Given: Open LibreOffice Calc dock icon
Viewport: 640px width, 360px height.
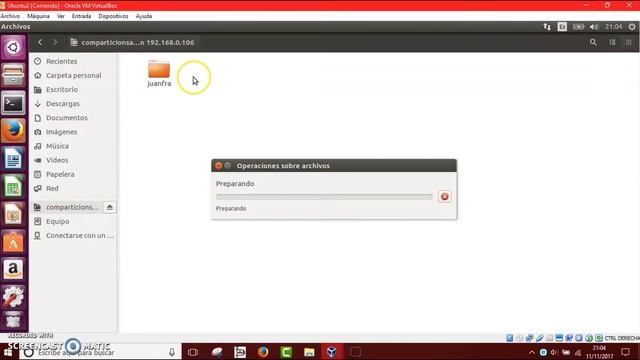Looking at the screenshot, I should (x=13, y=187).
